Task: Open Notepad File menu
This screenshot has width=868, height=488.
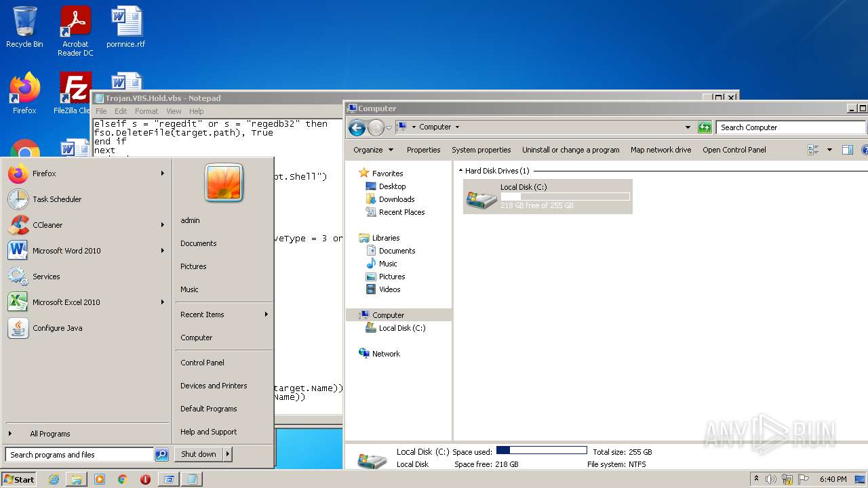Action: pyautogui.click(x=101, y=111)
